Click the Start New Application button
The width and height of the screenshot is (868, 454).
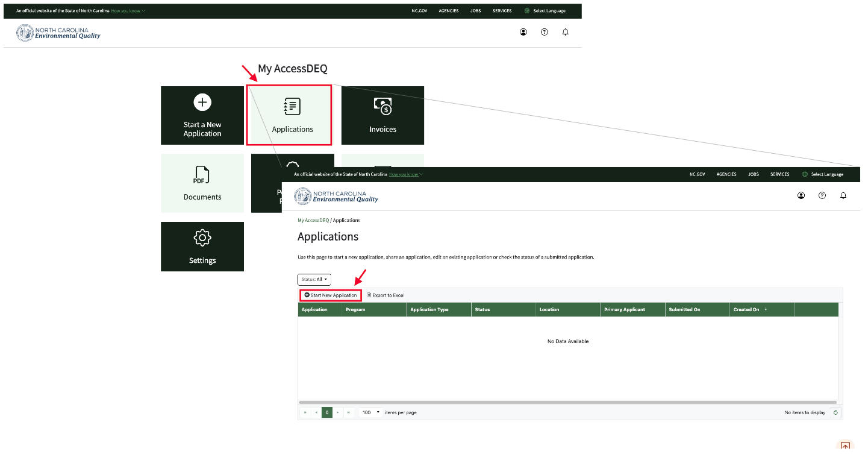[330, 295]
